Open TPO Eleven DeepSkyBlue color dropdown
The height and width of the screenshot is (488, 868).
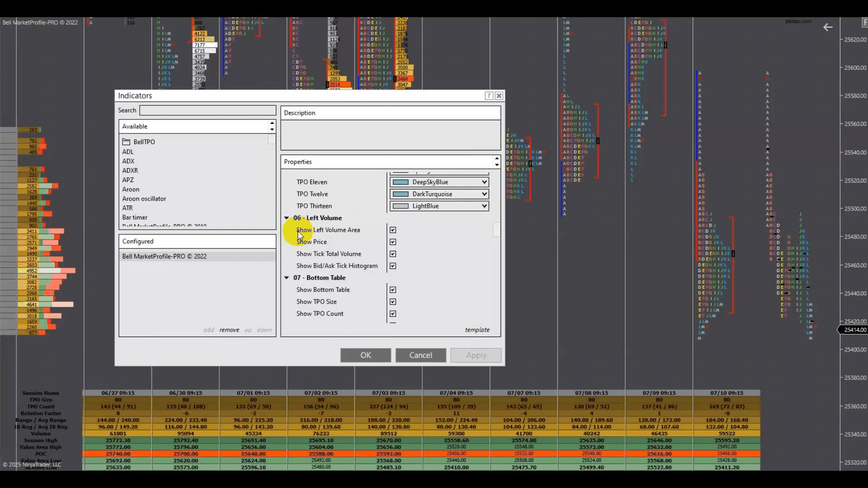pos(439,182)
